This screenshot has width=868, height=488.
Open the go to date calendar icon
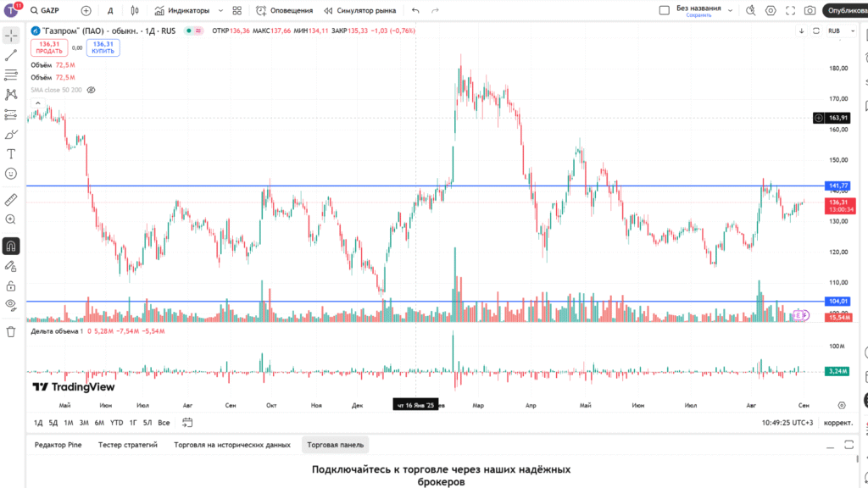187,423
